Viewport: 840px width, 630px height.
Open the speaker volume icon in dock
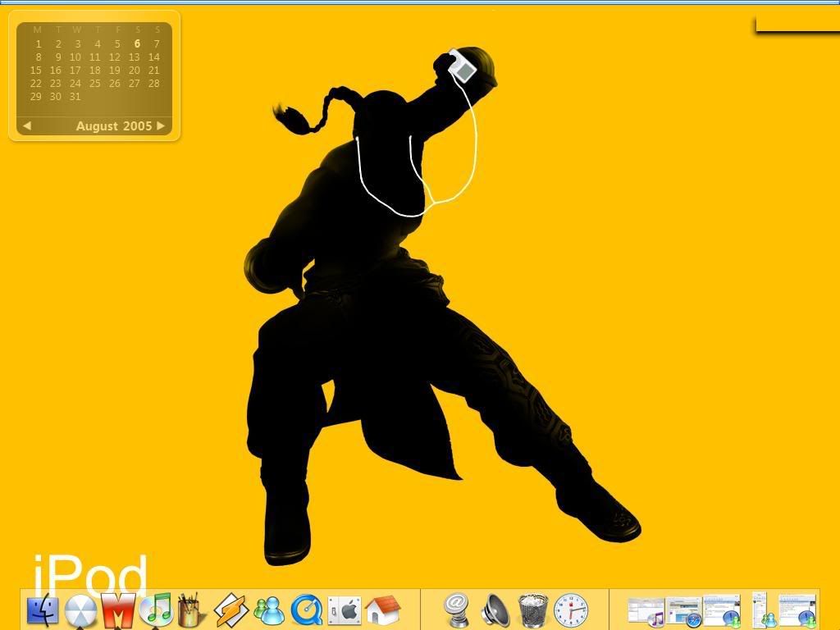coord(495,610)
